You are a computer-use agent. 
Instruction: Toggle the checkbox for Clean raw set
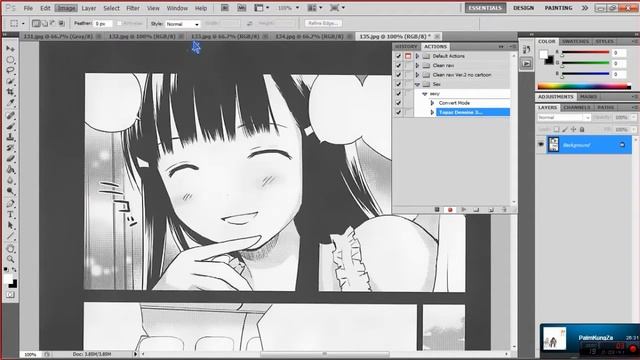coord(398,65)
